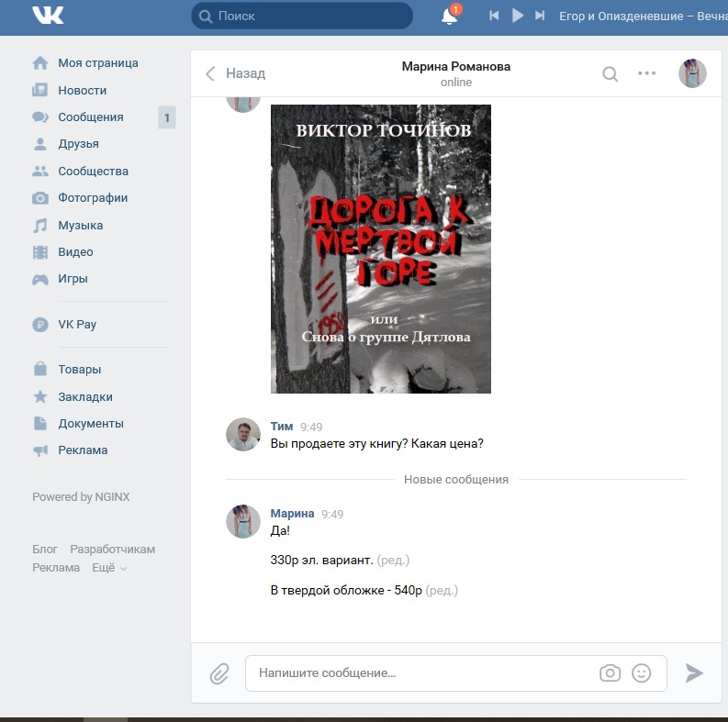Search within the conversation using the magnifier
Screen dimensions: 728x722
point(610,74)
